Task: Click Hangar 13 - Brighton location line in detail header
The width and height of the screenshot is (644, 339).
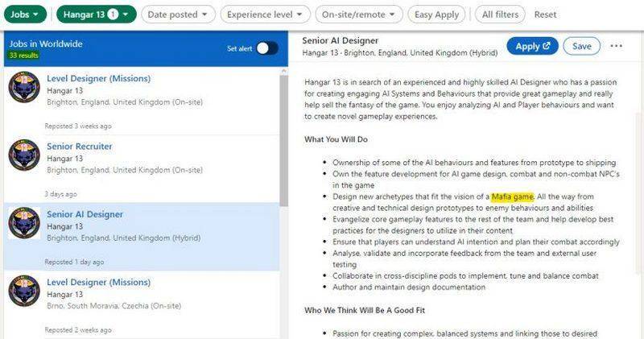Action: coord(399,53)
